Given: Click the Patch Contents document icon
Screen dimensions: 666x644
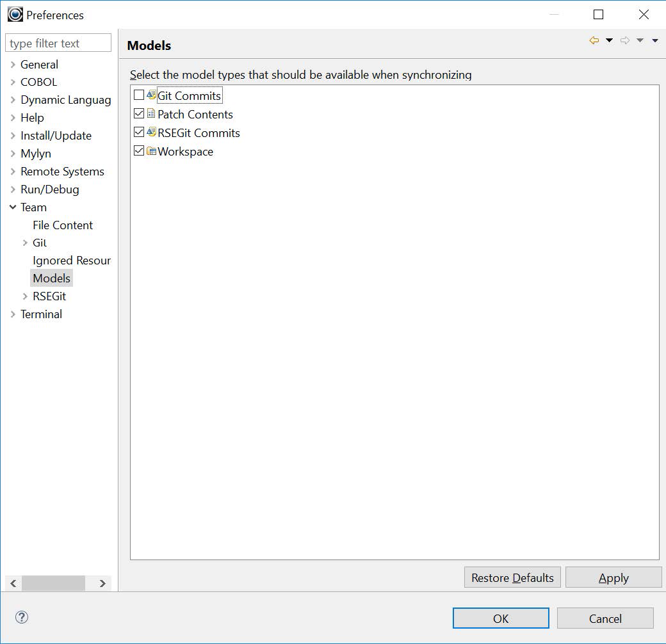Looking at the screenshot, I should click(152, 114).
